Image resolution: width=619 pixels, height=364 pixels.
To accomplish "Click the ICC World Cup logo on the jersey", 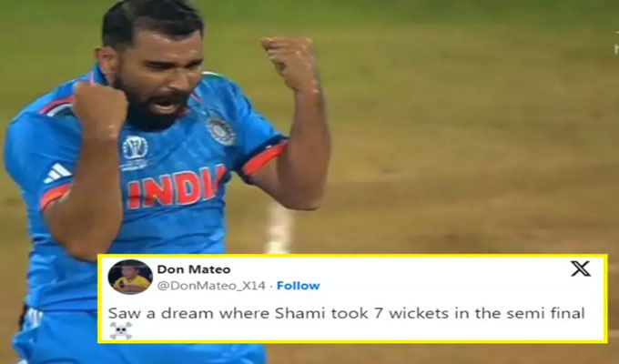I will (135, 153).
